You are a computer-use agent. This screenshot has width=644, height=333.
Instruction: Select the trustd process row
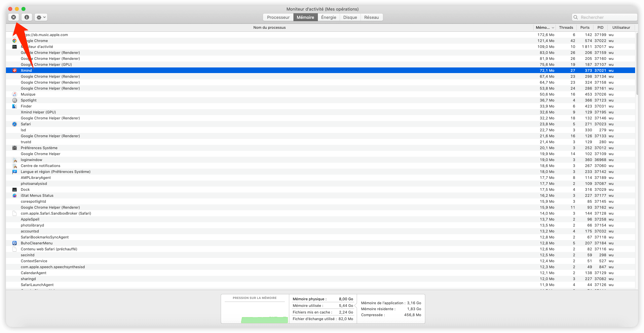(x=321, y=142)
